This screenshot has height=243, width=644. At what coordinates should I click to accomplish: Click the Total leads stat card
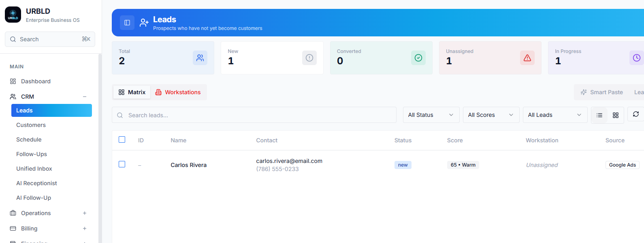(x=163, y=58)
